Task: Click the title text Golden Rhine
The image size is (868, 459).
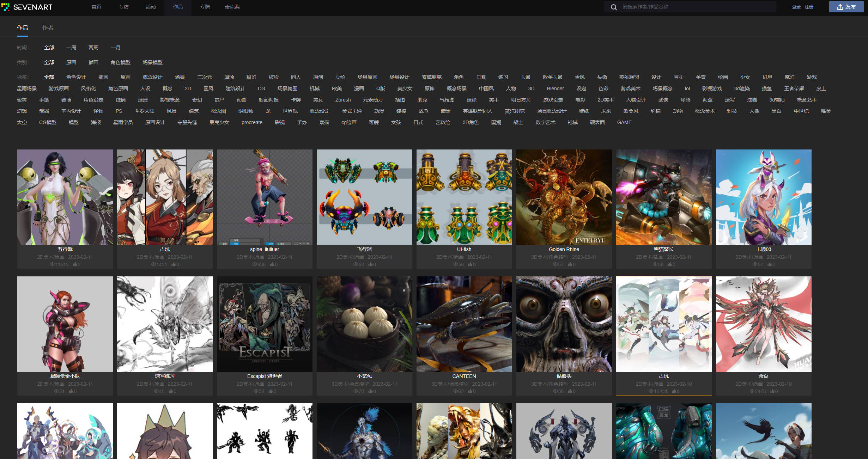Action: (564, 249)
